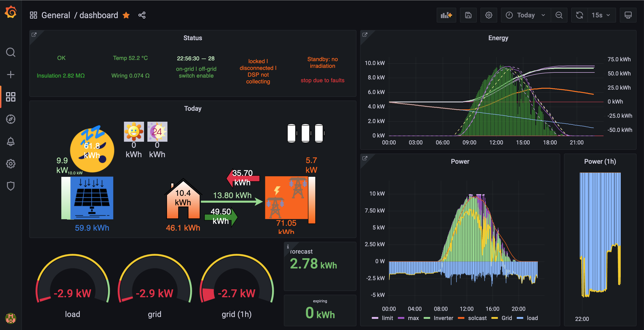Expand the 15s refresh interval dropdown

point(601,15)
